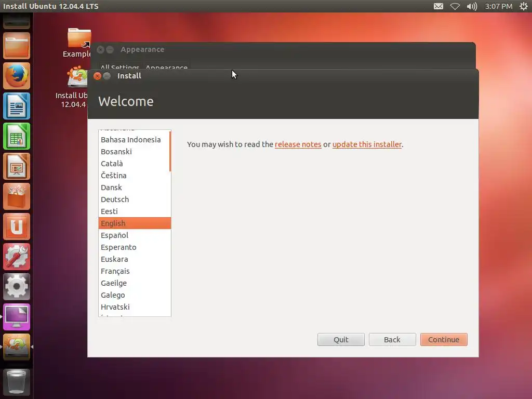Open LibreOffice Calc from the launcher

16,137
